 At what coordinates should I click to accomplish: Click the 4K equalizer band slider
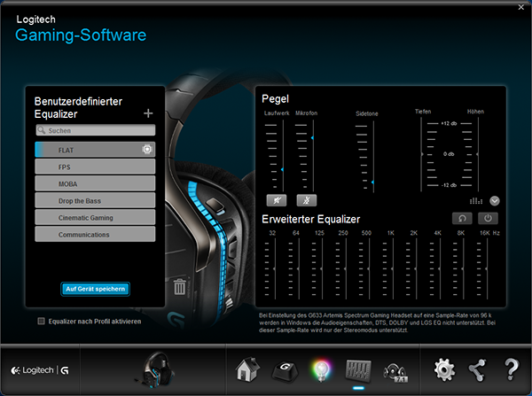click(440, 268)
